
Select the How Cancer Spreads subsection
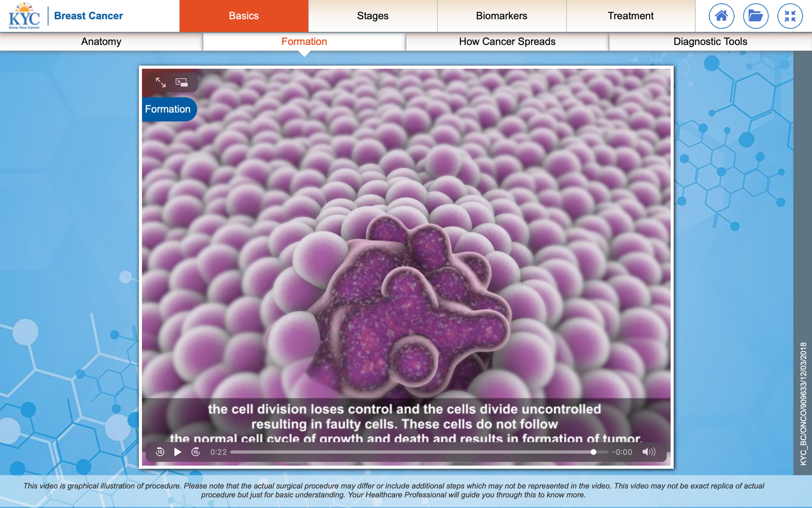click(507, 42)
